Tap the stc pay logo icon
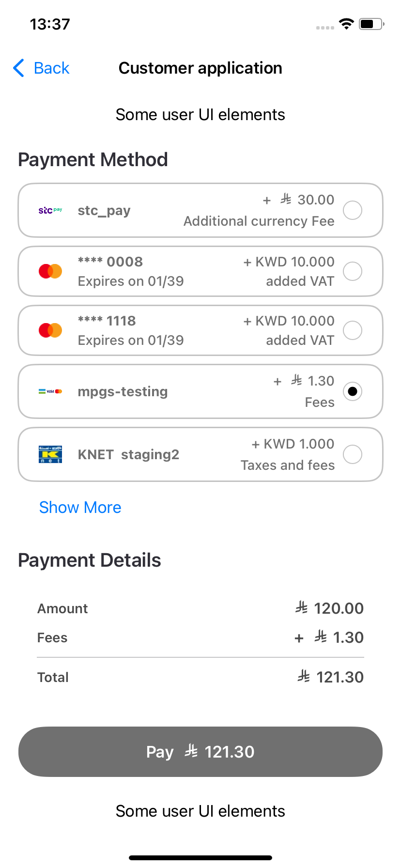The image size is (401, 868). (x=50, y=210)
